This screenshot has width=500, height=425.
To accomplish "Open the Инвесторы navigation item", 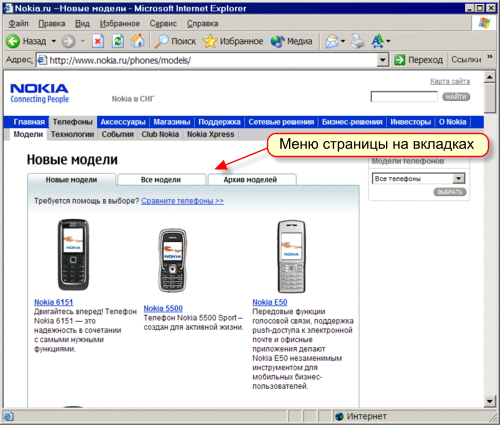I will pyautogui.click(x=411, y=122).
